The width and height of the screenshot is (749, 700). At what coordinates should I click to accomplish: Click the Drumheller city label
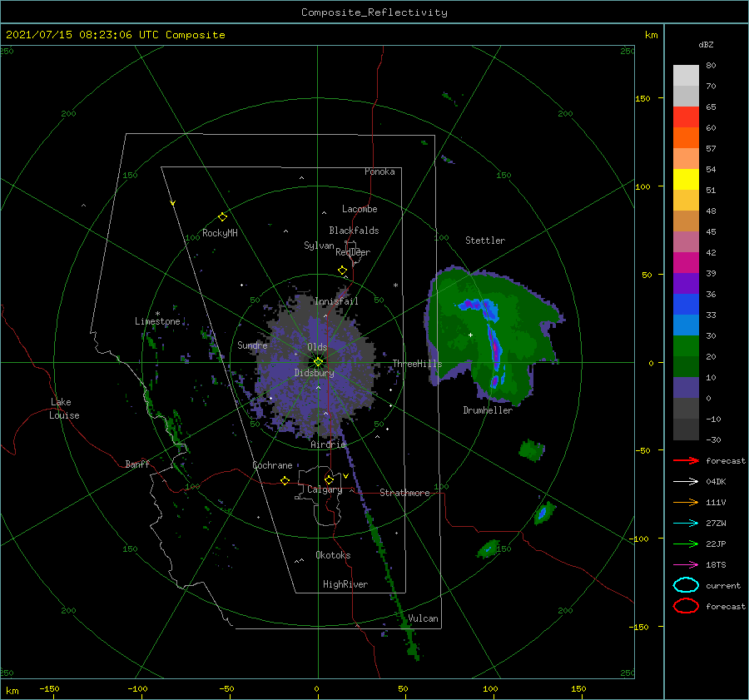tap(488, 410)
